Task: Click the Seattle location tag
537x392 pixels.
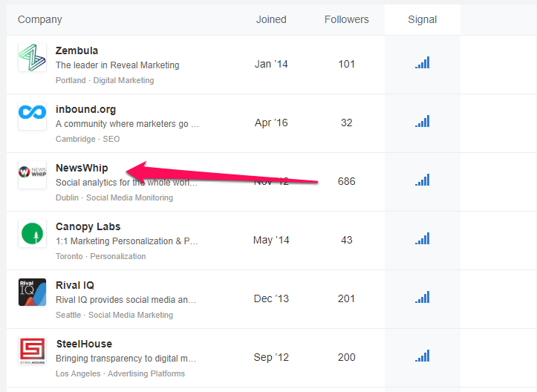Action: 68,315
